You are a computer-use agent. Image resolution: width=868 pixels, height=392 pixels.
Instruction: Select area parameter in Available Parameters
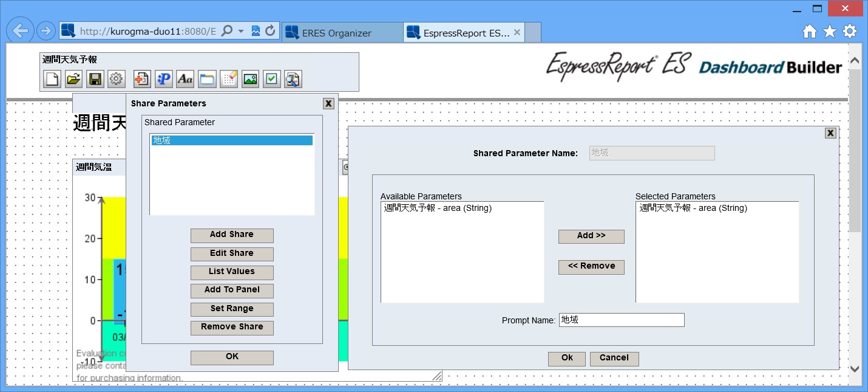(x=438, y=208)
